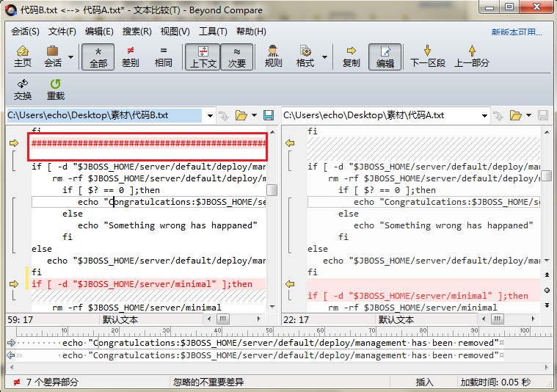This screenshot has width=557, height=392.
Task: Open the 文件(F) menu
Action: pos(62,32)
